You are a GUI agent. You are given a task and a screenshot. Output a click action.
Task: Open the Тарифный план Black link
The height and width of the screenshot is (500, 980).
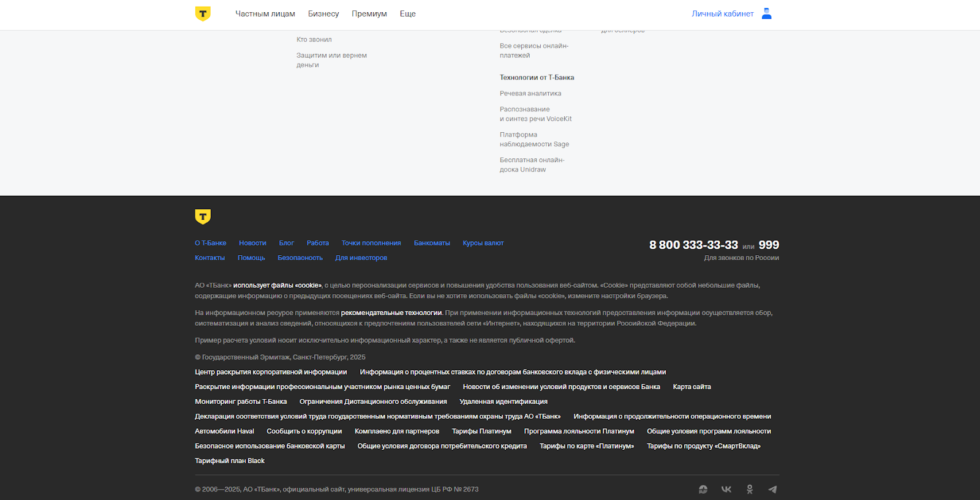(x=230, y=461)
